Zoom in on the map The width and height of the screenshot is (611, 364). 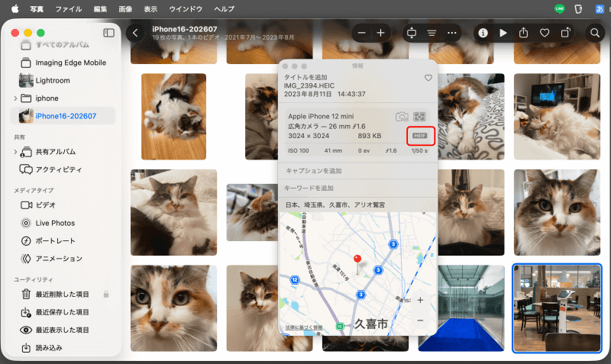[420, 300]
